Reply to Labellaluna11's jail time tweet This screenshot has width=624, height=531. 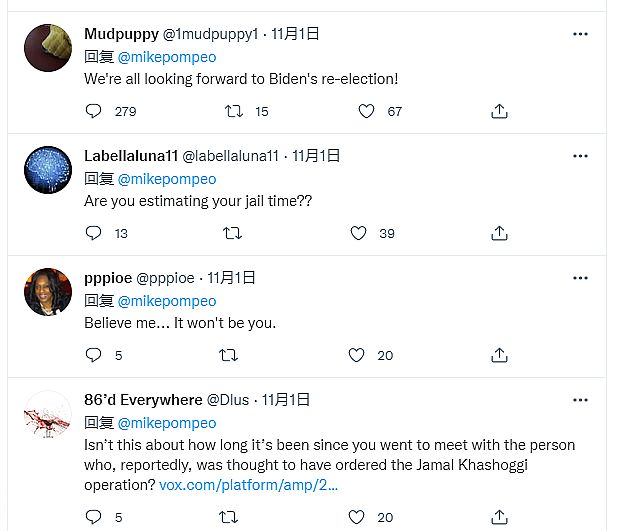(94, 233)
